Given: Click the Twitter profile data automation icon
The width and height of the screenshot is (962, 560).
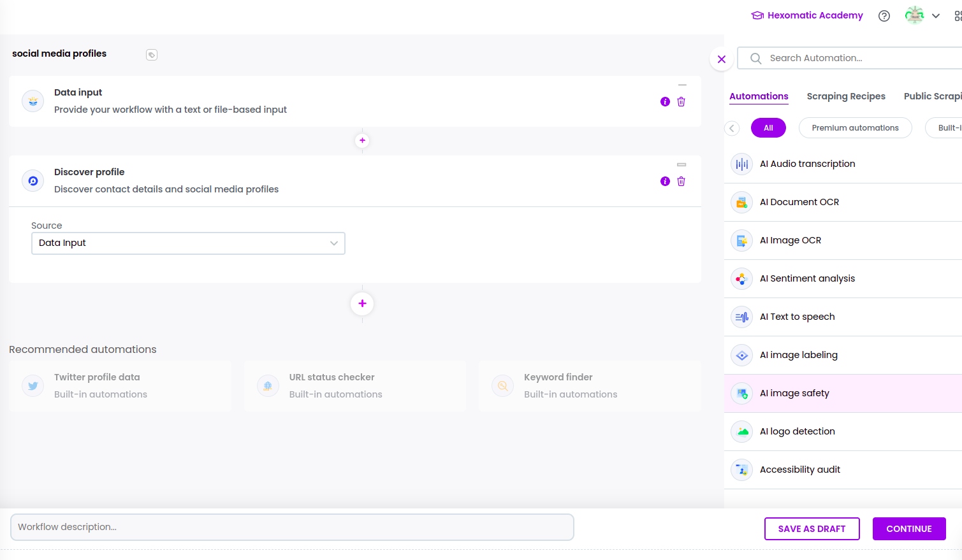Looking at the screenshot, I should click(33, 385).
